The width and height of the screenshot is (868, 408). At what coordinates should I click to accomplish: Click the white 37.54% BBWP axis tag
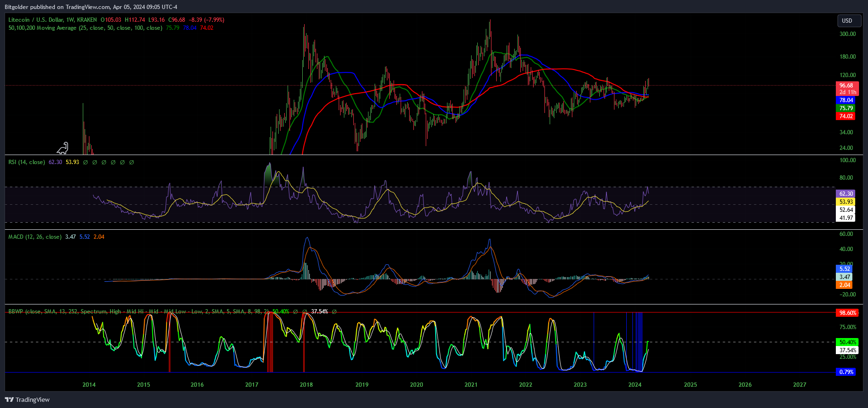tap(848, 350)
